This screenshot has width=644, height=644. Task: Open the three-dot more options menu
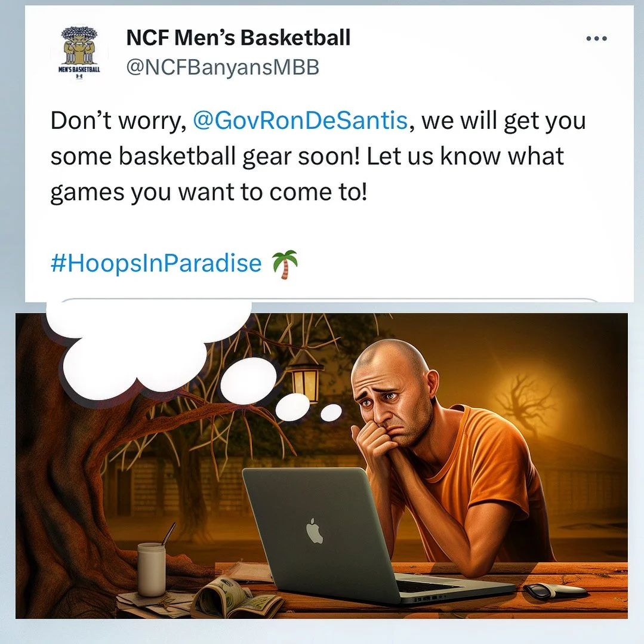pyautogui.click(x=596, y=39)
